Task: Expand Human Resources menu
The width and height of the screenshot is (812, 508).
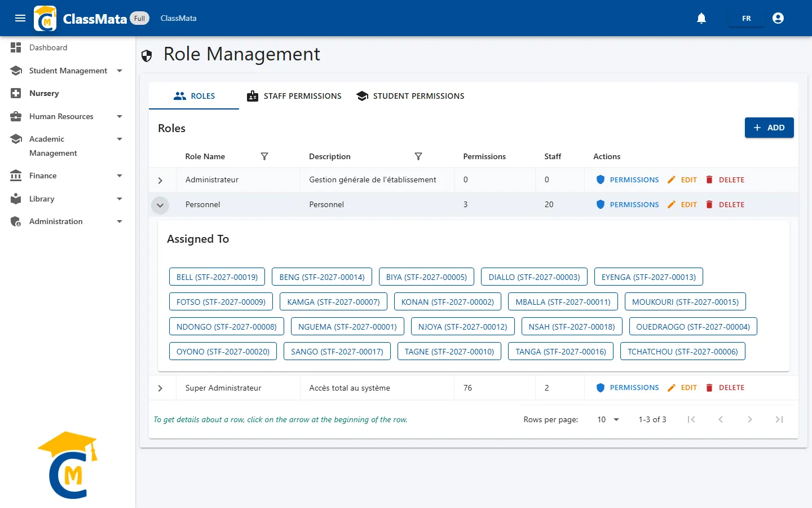Action: coord(68,116)
